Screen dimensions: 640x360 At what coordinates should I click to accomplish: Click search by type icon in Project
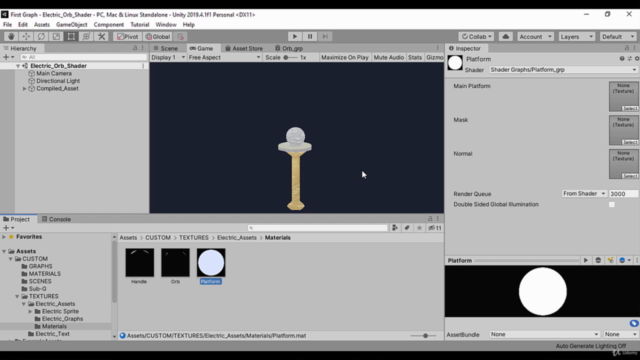pos(395,228)
